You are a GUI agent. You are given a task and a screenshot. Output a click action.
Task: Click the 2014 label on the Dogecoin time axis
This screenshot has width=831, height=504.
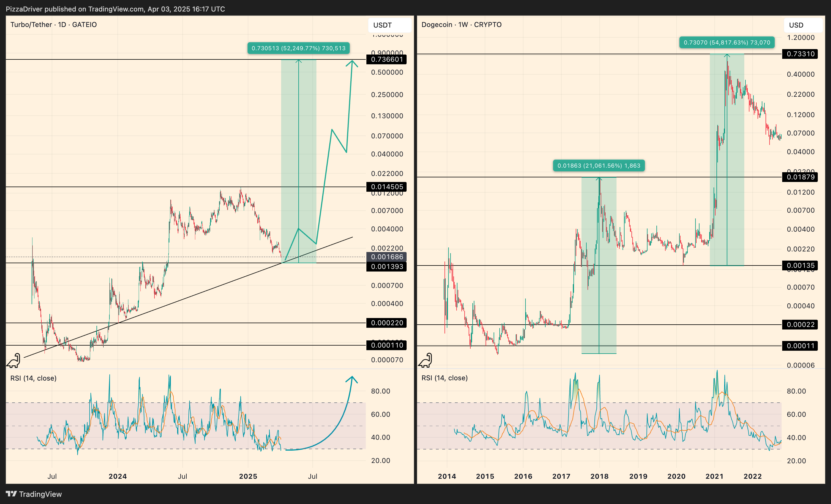447,476
